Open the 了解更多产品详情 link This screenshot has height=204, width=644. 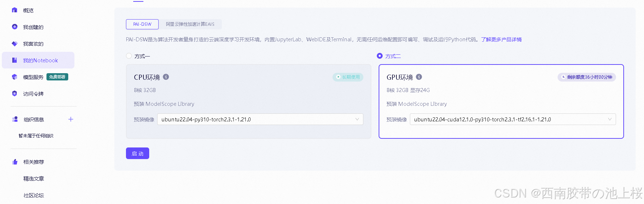(x=501, y=39)
